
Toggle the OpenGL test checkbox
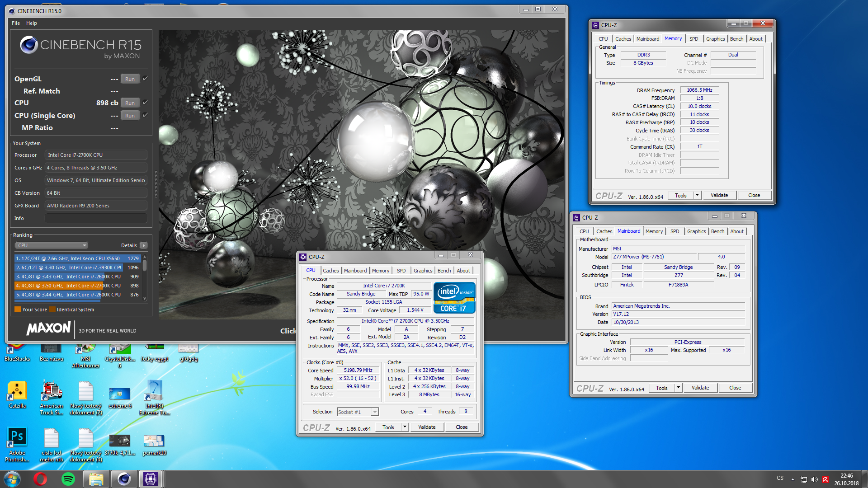coord(145,79)
